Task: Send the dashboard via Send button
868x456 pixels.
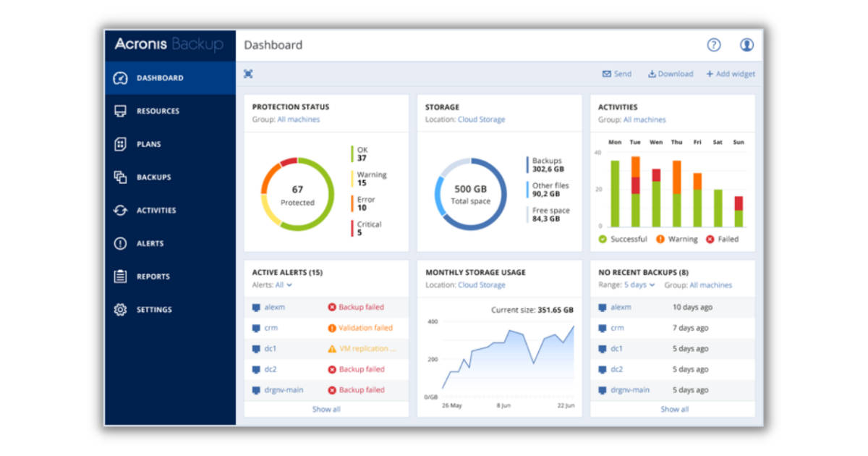Action: (617, 74)
